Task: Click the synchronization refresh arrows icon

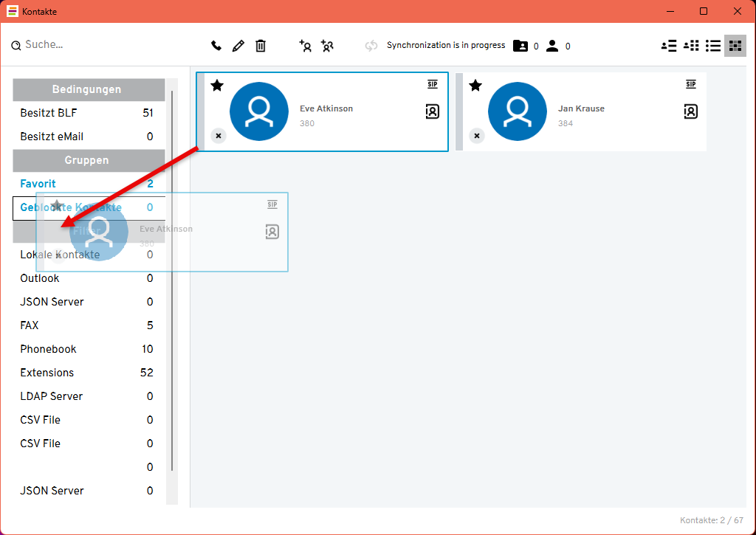Action: (x=371, y=46)
